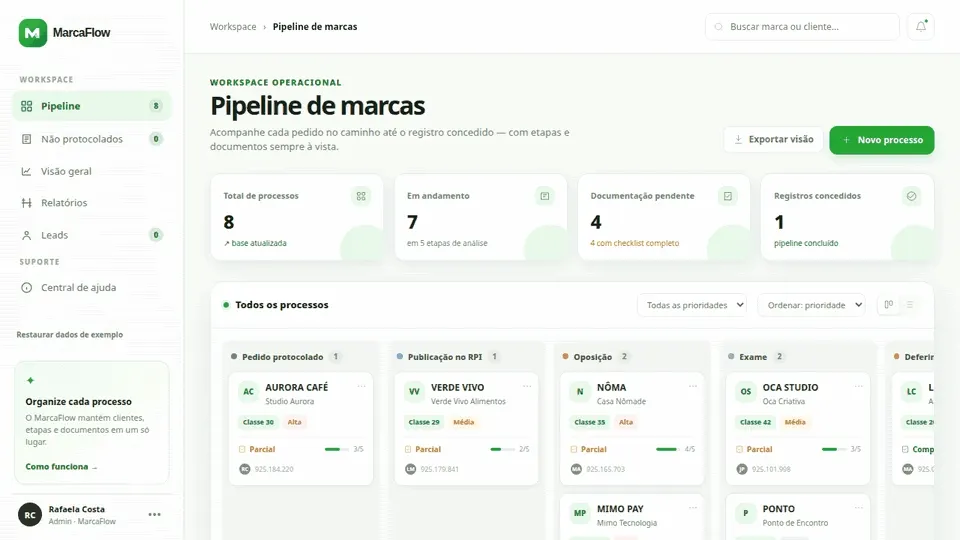Open Leads in the sidebar
Screen dimensions: 960x540
[92, 235]
